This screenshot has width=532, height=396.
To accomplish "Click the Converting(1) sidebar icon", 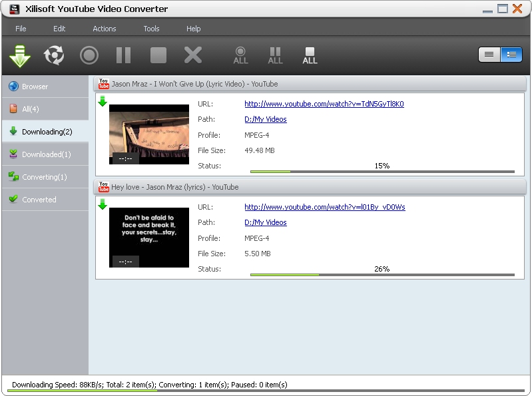I will (13, 176).
